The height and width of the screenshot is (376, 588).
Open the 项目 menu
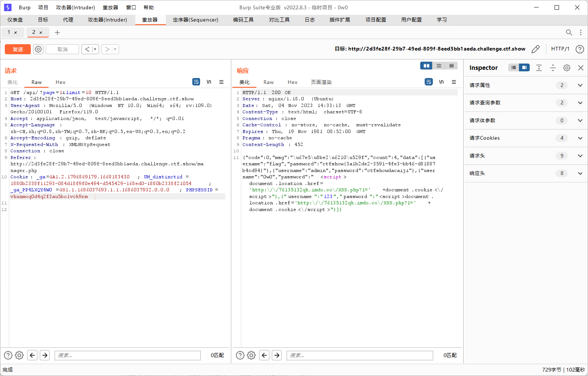click(43, 7)
